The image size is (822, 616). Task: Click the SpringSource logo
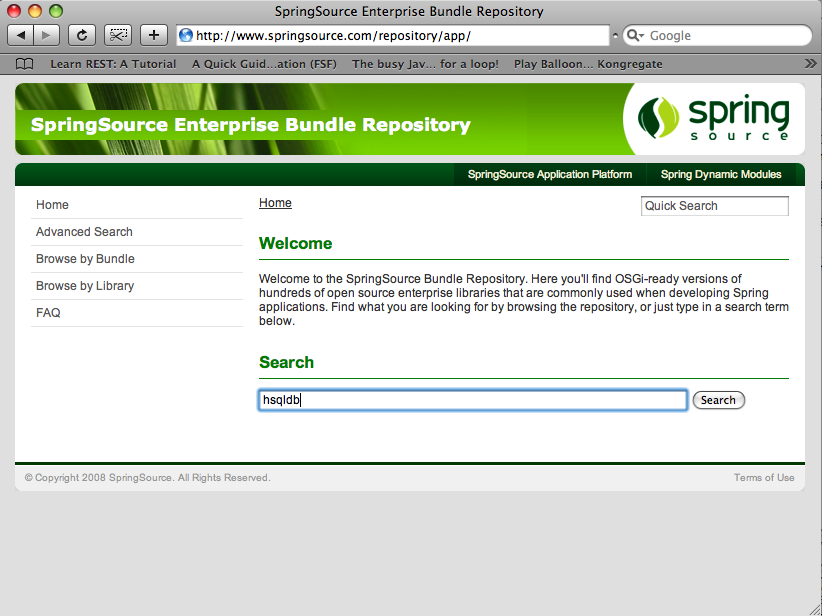coord(713,119)
